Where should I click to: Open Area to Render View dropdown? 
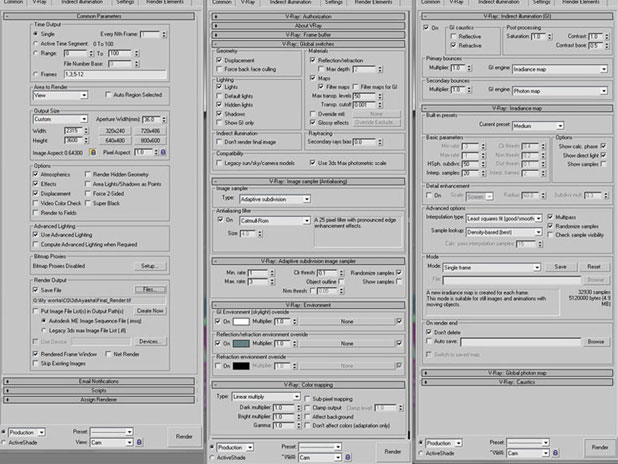coord(60,95)
